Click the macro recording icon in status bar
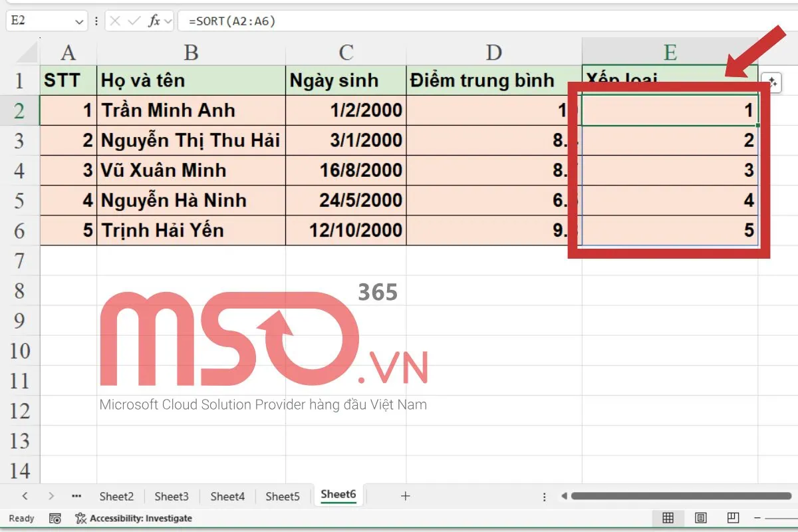Viewport: 798px width, 532px height. pyautogui.click(x=55, y=518)
